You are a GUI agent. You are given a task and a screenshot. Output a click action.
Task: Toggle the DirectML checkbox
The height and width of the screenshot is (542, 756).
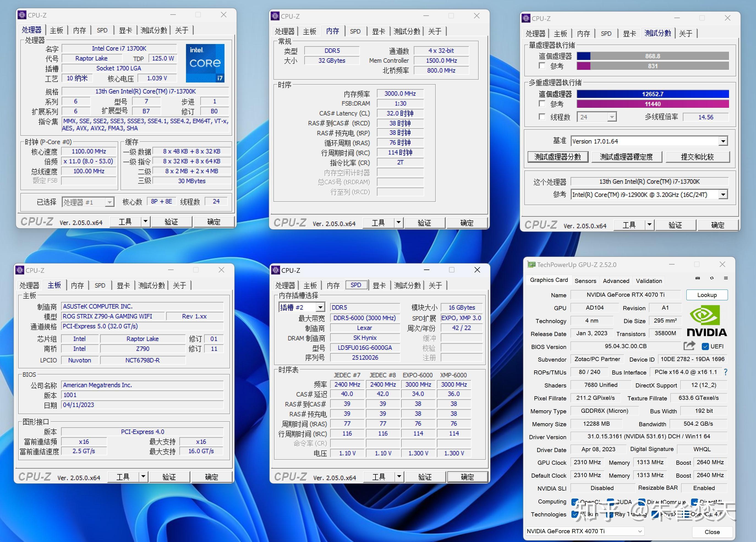695,502
